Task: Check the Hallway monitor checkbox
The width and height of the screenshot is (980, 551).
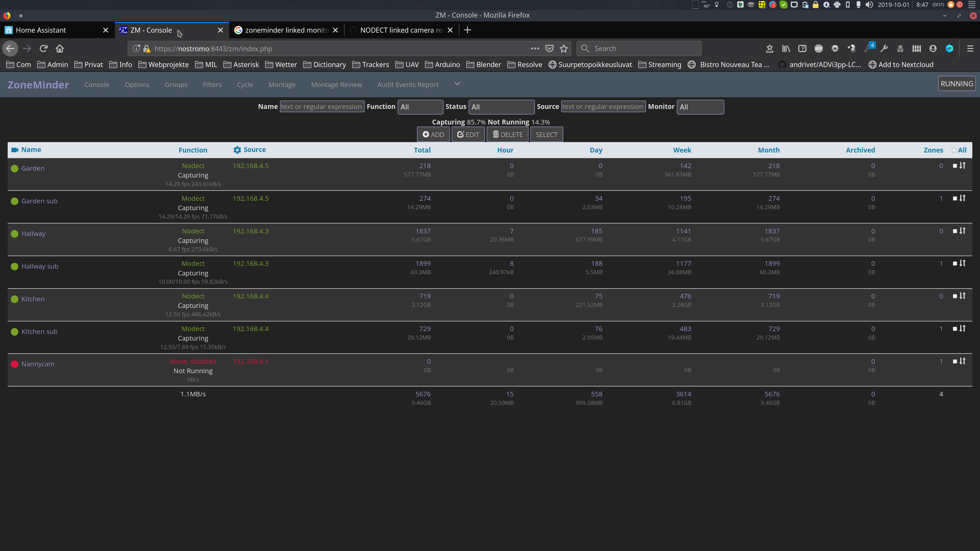Action: tap(955, 231)
